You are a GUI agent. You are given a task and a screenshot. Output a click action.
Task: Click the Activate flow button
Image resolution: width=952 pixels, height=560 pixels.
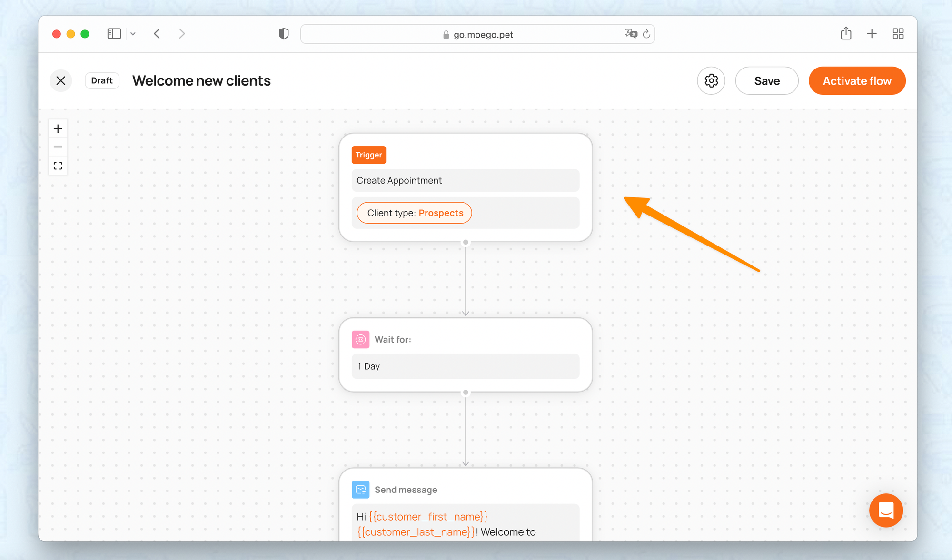coord(857,81)
